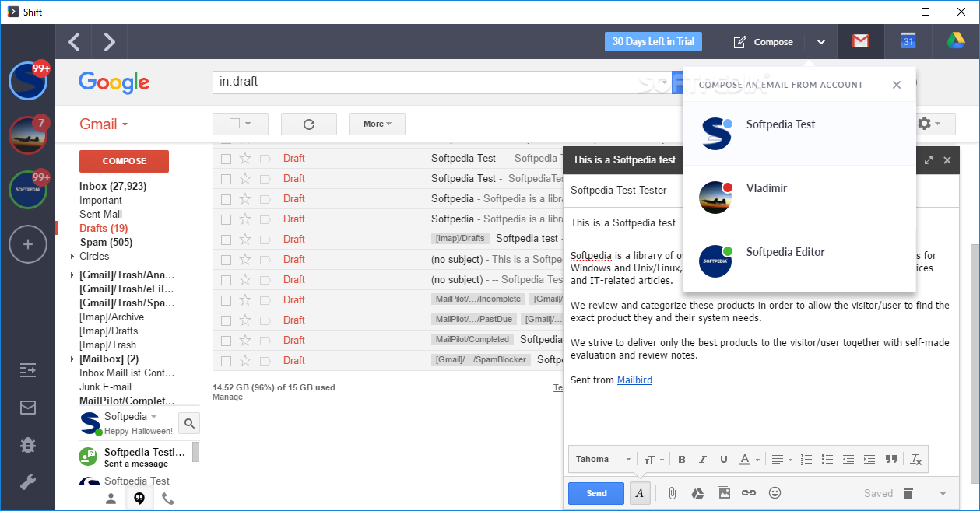This screenshot has width=980, height=511.
Task: Open the text alignment dropdown
Action: click(781, 460)
